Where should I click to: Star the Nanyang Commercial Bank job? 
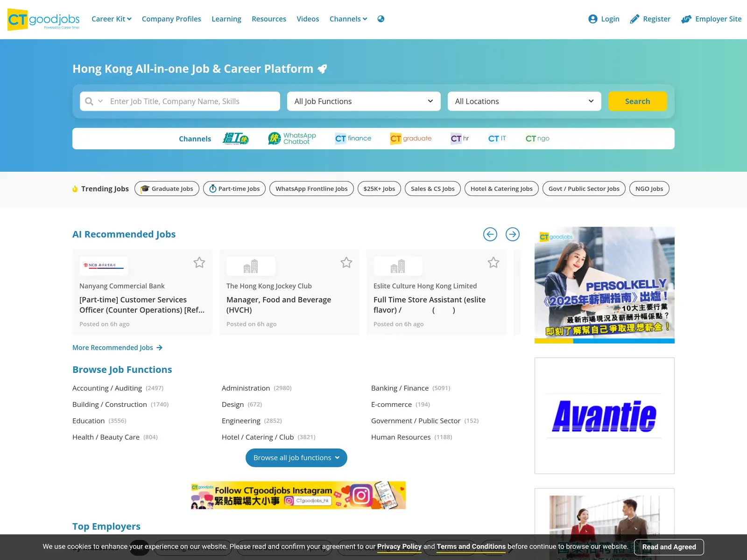(199, 263)
